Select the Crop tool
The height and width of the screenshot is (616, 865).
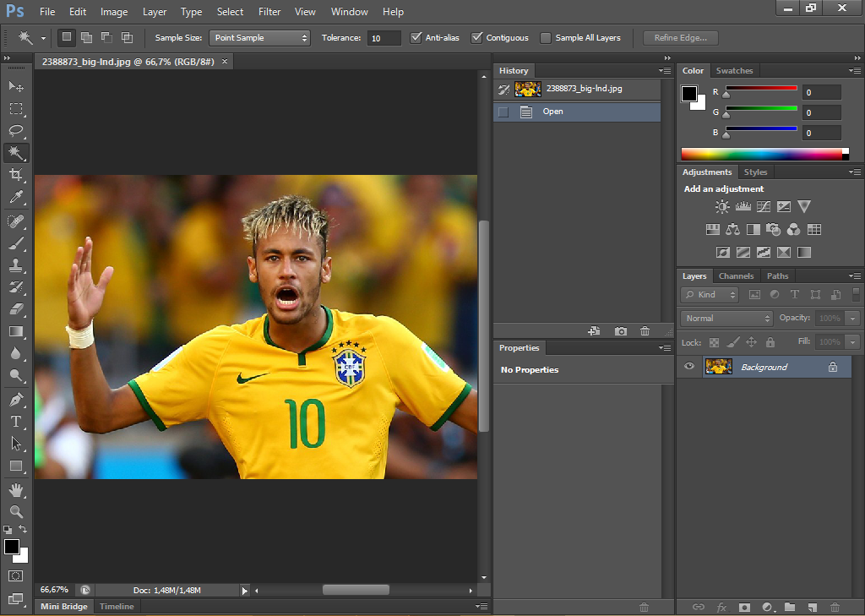17,175
